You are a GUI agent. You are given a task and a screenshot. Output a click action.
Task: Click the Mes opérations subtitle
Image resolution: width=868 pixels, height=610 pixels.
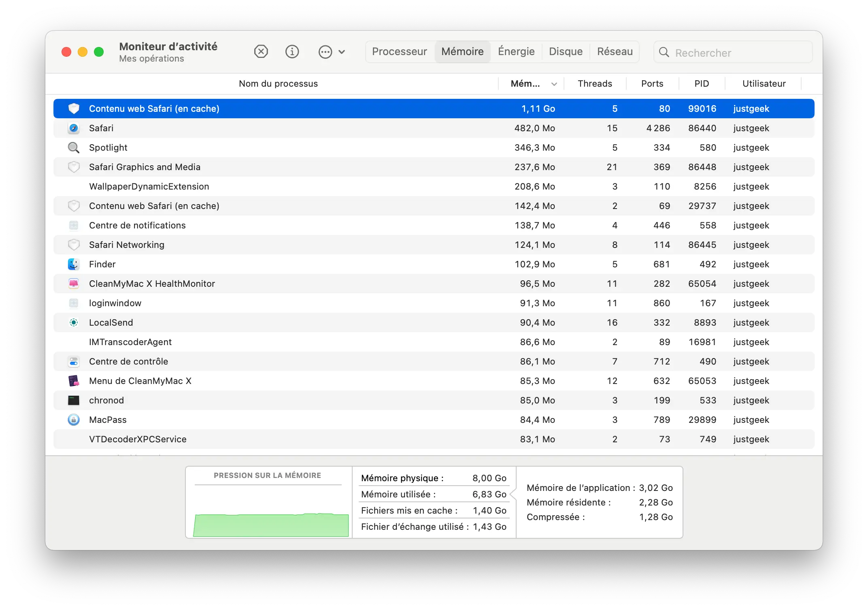151,59
